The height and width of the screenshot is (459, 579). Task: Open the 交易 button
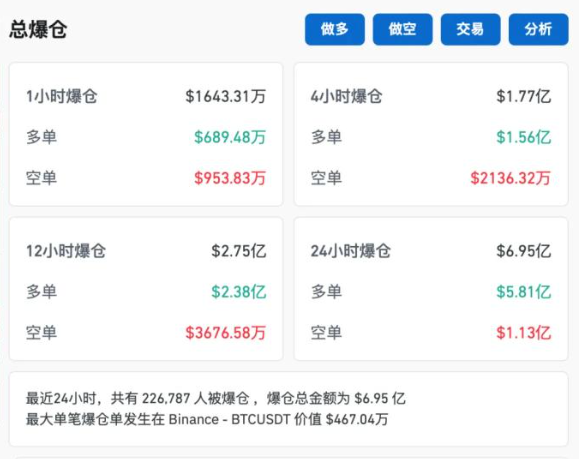470,30
